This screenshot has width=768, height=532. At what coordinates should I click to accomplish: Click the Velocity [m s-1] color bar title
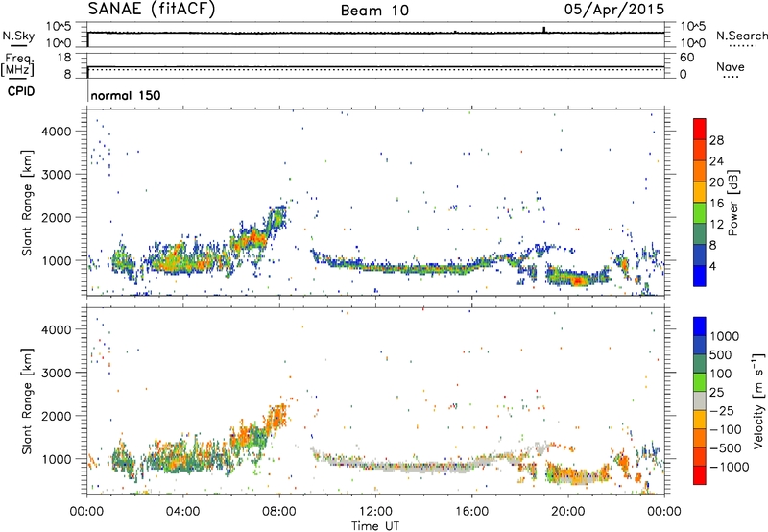click(758, 400)
